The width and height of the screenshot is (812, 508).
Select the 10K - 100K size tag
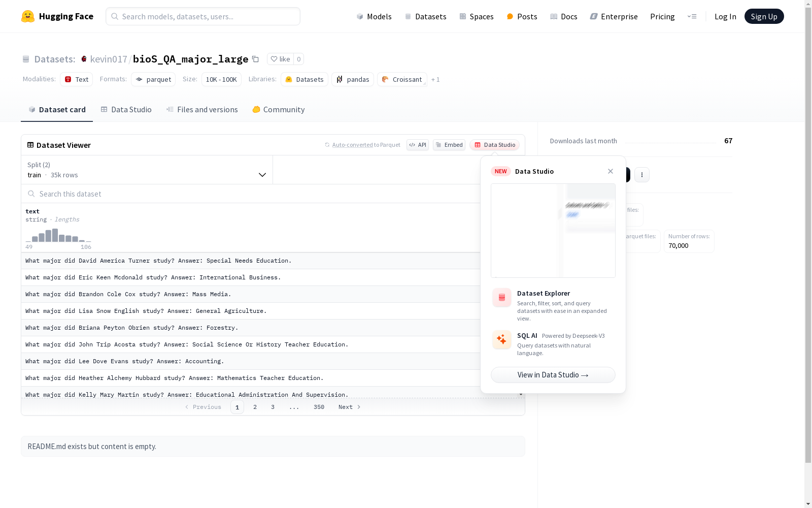coord(221,79)
